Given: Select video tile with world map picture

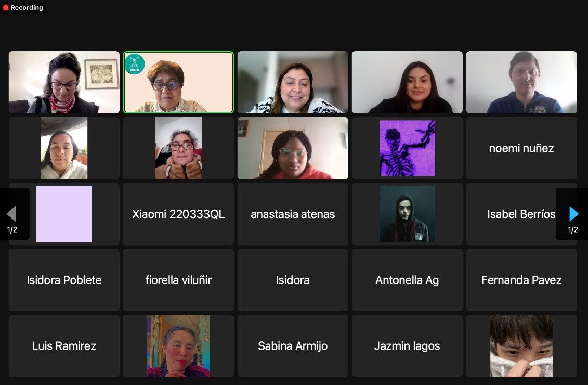Looking at the screenshot, I should point(64,82).
